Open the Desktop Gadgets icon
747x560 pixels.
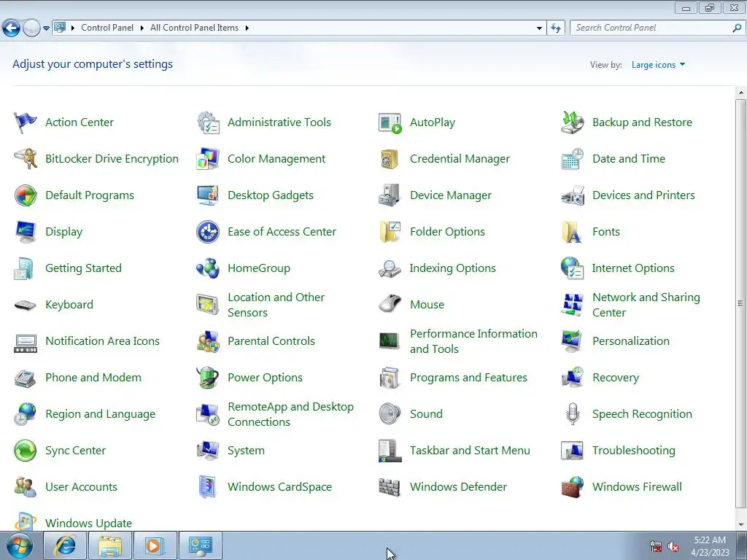click(x=208, y=195)
